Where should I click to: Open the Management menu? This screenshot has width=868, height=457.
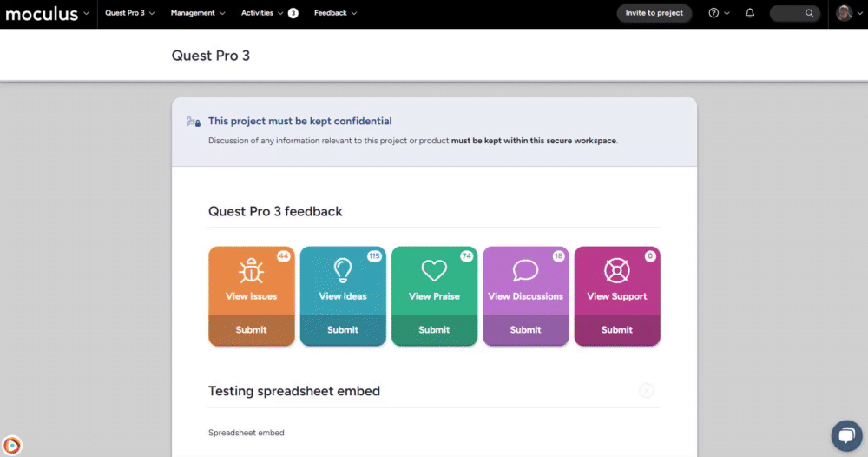(198, 13)
